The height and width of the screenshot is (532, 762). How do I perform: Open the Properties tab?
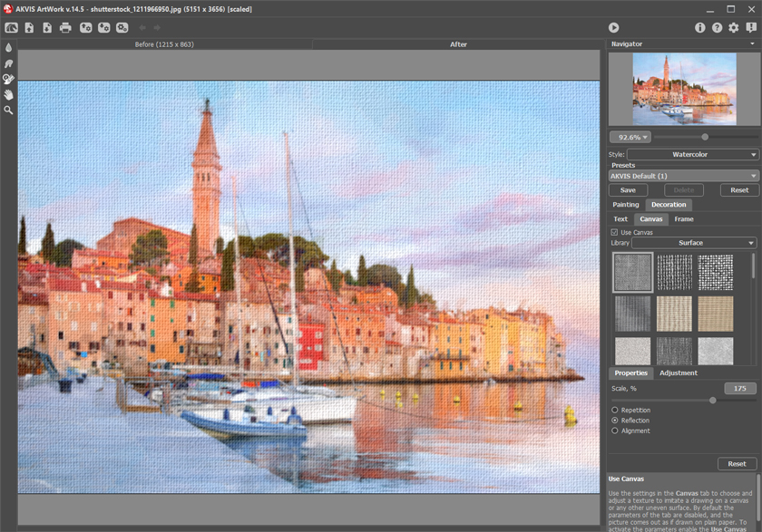630,373
